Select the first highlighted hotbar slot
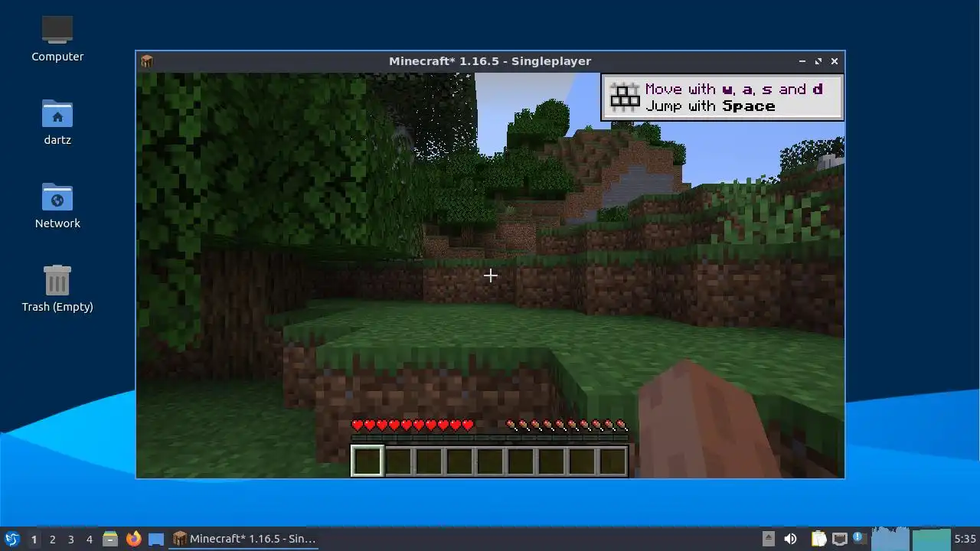Viewport: 980px width, 551px height. 367,461
